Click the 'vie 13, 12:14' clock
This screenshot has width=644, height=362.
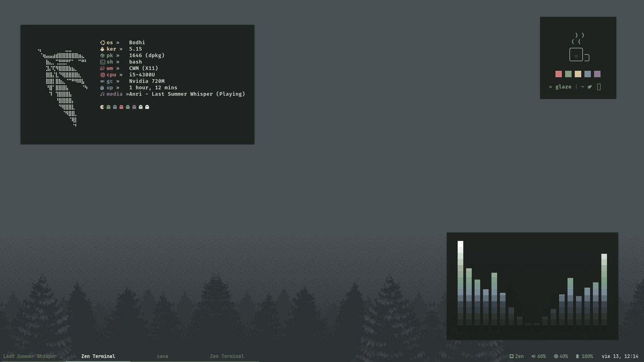click(x=620, y=356)
